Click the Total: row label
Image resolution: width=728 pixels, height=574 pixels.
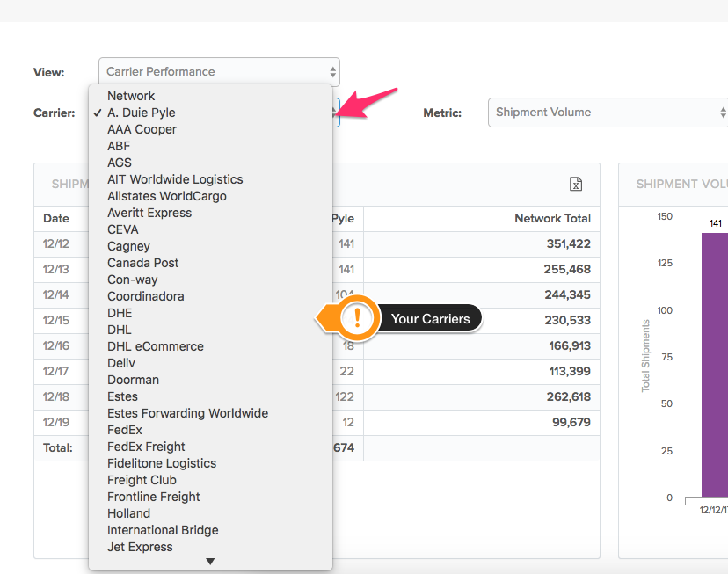58,447
